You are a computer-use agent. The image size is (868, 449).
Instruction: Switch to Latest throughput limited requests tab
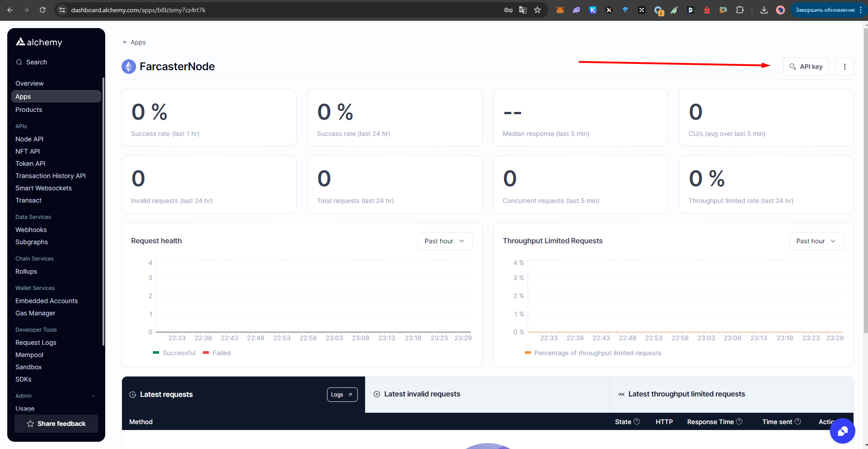tap(731, 394)
